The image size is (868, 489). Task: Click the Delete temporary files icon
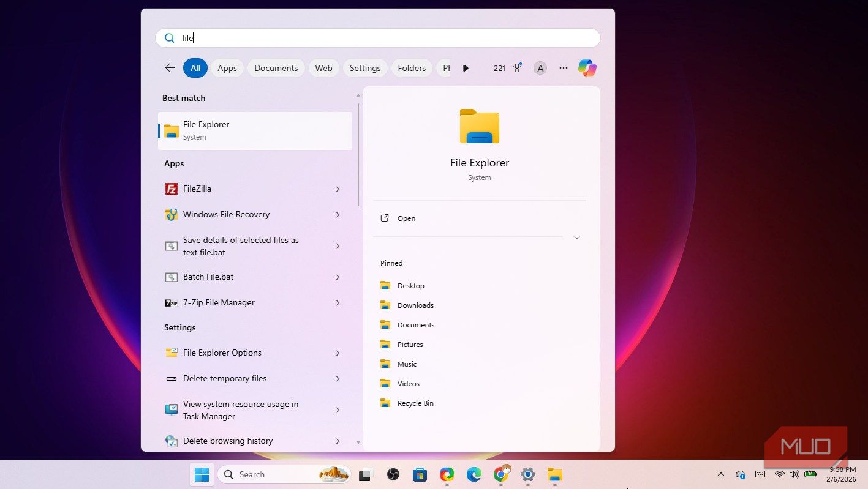(172, 379)
